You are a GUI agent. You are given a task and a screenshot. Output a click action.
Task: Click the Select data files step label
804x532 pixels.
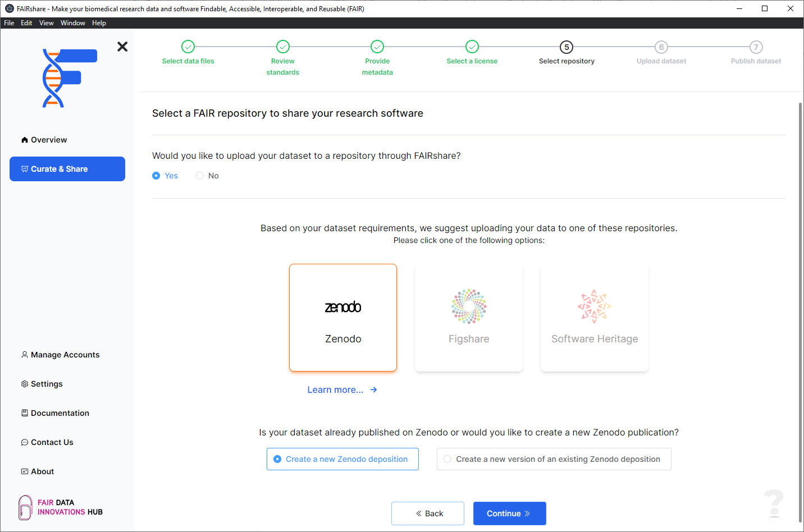(188, 61)
